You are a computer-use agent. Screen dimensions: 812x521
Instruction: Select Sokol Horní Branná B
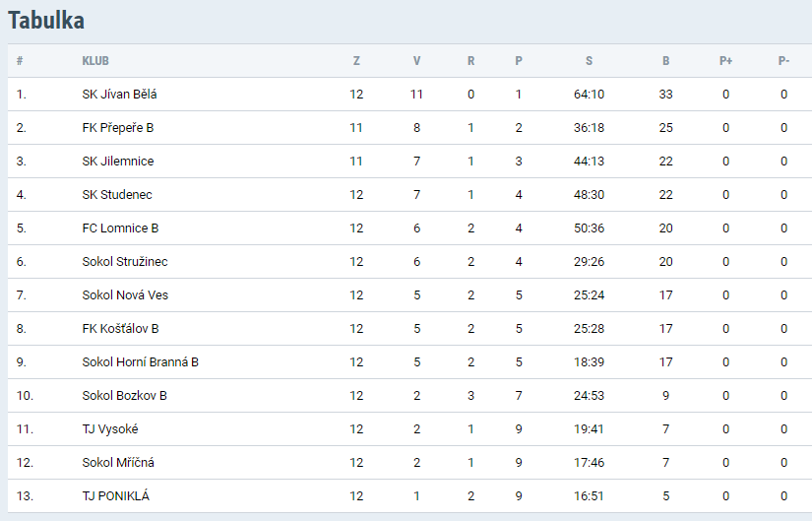point(141,362)
